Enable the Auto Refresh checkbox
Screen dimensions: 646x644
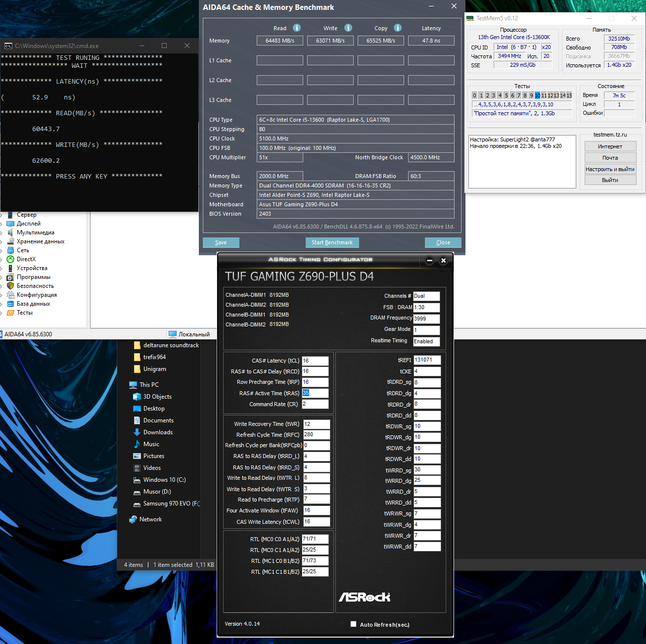point(353,624)
